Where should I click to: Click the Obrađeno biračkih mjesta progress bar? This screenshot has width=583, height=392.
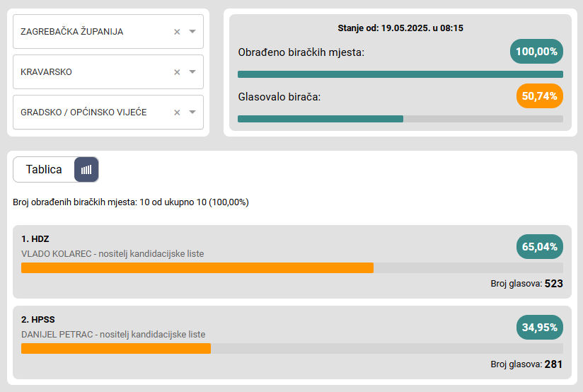[400, 74]
